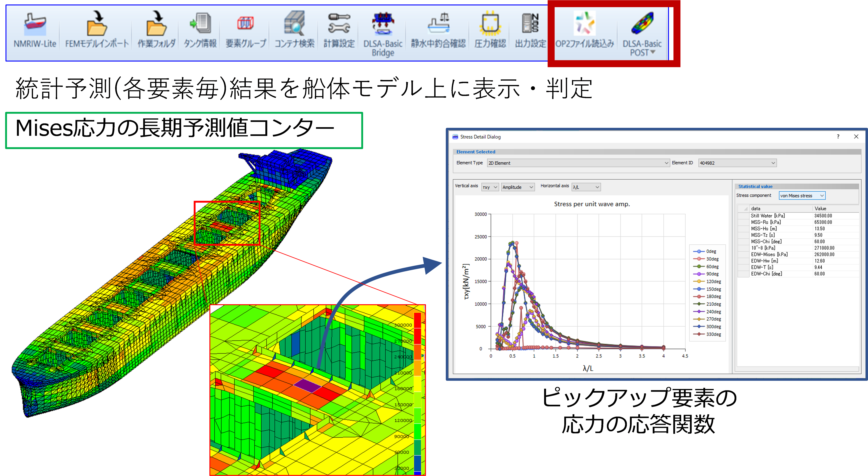
Task: Select the EDW-Chi [deg] row
Action: click(798, 274)
